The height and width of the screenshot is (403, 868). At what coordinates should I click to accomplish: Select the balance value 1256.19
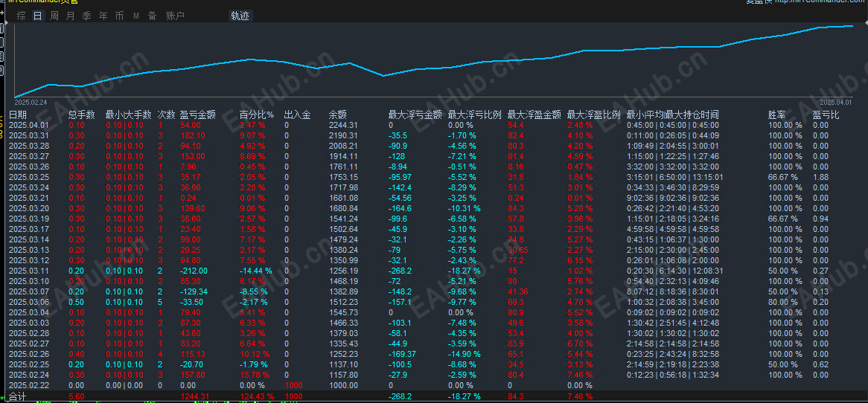[343, 271]
